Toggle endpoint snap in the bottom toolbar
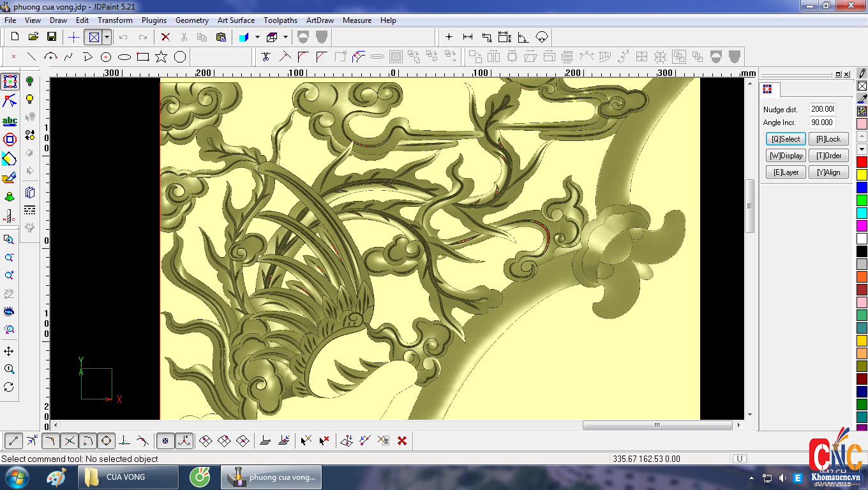 click(13, 440)
